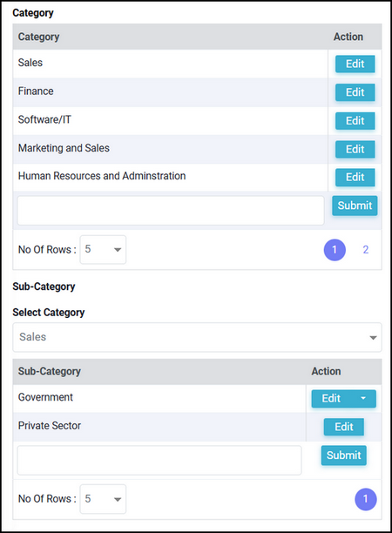
Task: Select sub-category pagination page 1
Action: [366, 499]
